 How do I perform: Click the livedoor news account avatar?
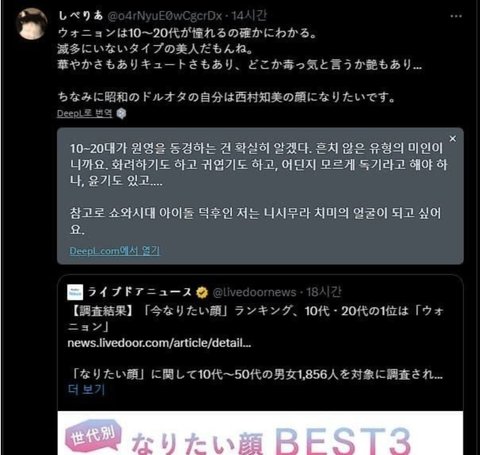[75, 292]
